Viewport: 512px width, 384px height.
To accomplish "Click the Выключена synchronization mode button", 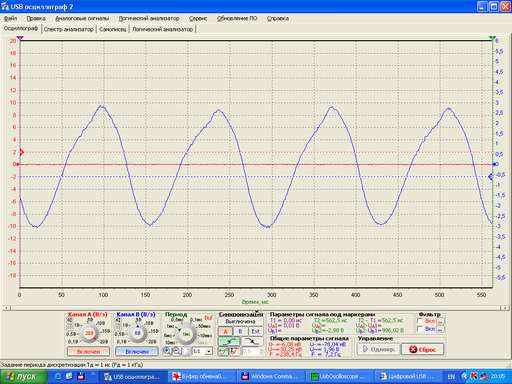I will click(240, 322).
